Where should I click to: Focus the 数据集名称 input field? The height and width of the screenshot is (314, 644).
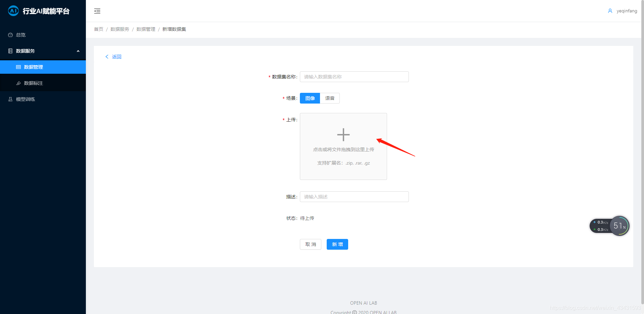pyautogui.click(x=354, y=77)
